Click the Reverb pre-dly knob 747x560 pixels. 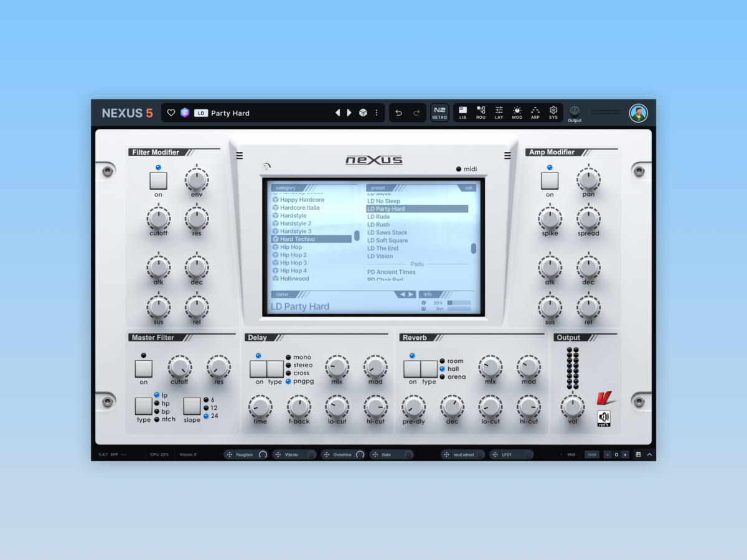point(413,408)
